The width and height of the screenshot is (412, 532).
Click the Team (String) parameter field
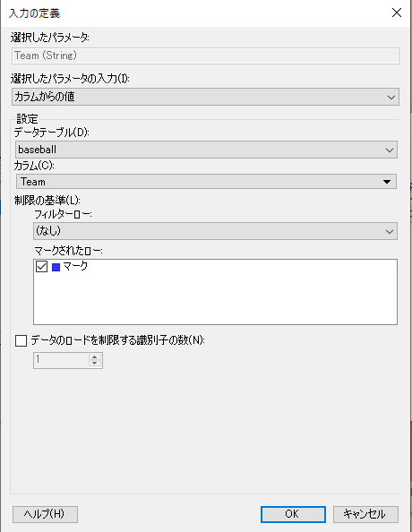pyautogui.click(x=205, y=56)
